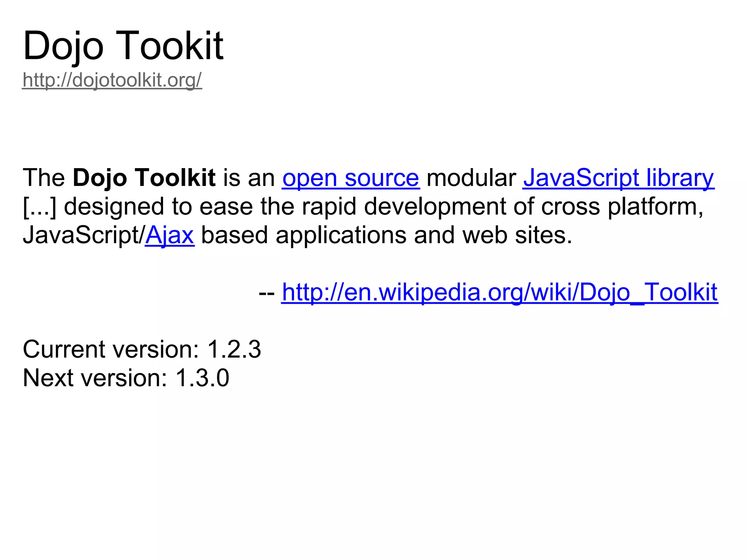
Task: Open the "Ajax" hyperlink
Action: (170, 235)
